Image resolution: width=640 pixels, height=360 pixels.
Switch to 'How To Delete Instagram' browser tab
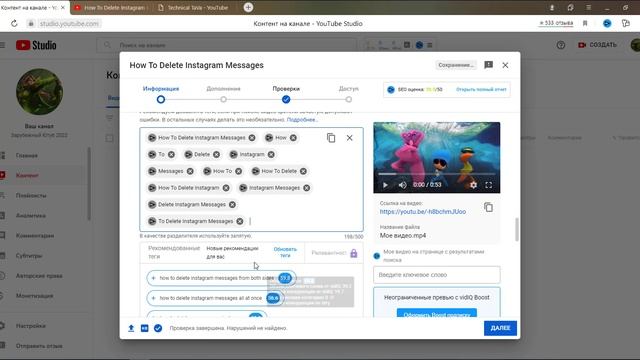point(110,7)
